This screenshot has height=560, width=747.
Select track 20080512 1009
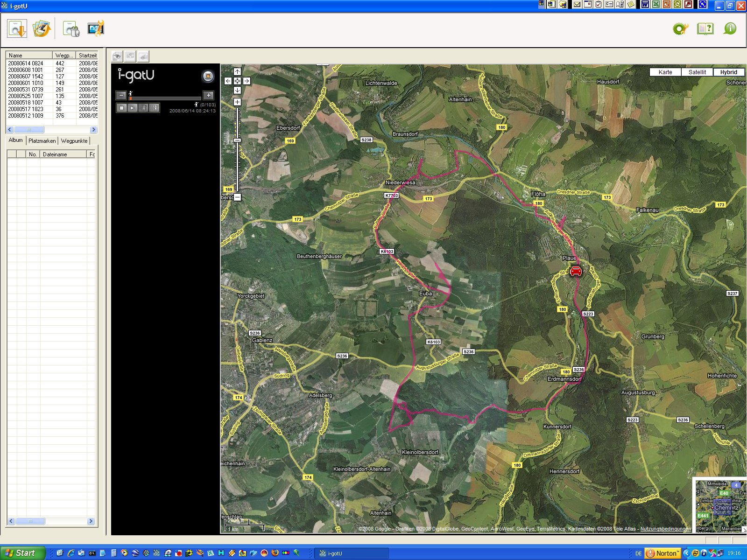(x=52, y=115)
